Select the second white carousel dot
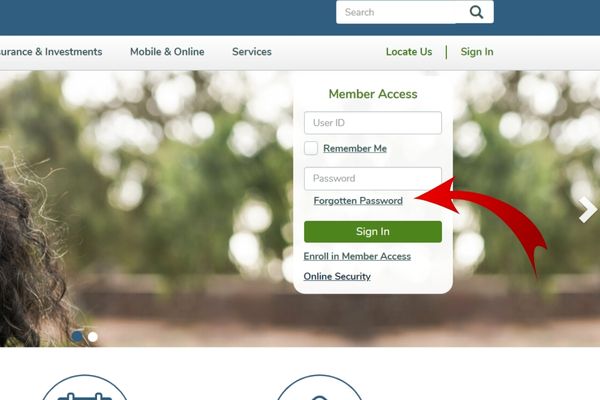600x400 pixels. coord(93,336)
